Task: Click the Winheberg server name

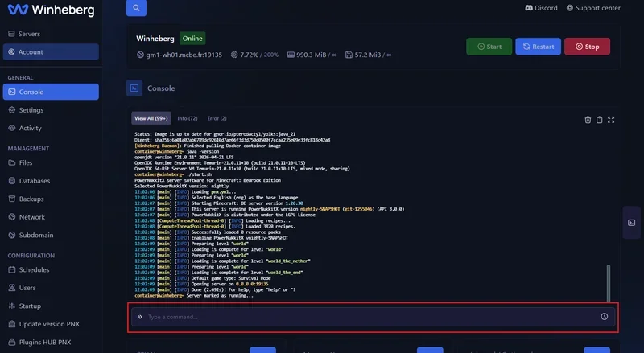Action: [155, 38]
